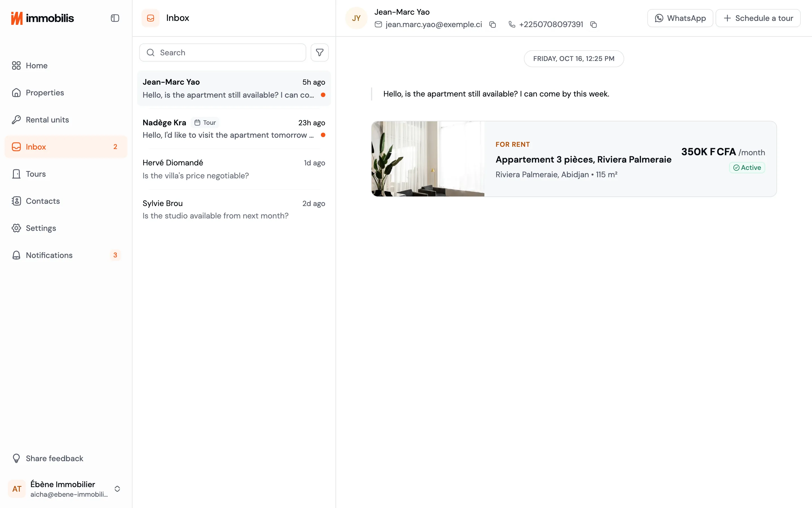The width and height of the screenshot is (812, 508).
Task: Click phone number +2250708097391
Action: tap(551, 25)
